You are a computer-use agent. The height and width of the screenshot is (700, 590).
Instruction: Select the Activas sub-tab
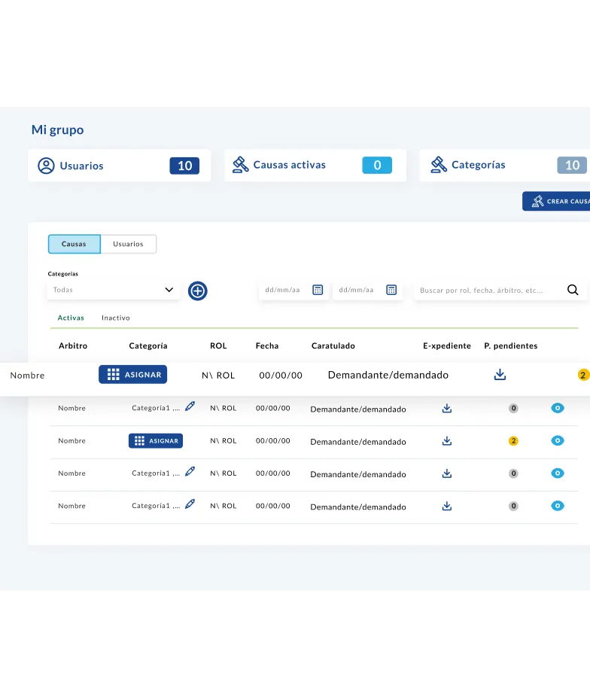click(x=71, y=318)
